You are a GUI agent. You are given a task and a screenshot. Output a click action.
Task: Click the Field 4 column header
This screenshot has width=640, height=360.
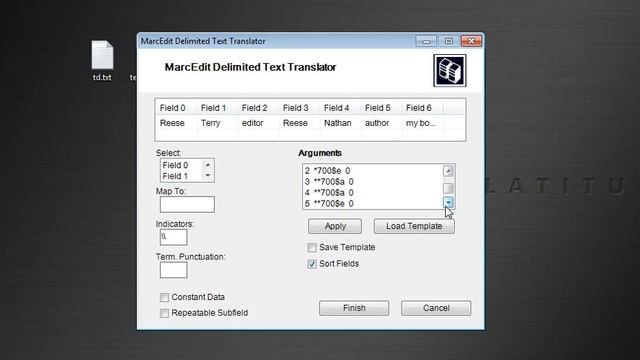point(341,108)
